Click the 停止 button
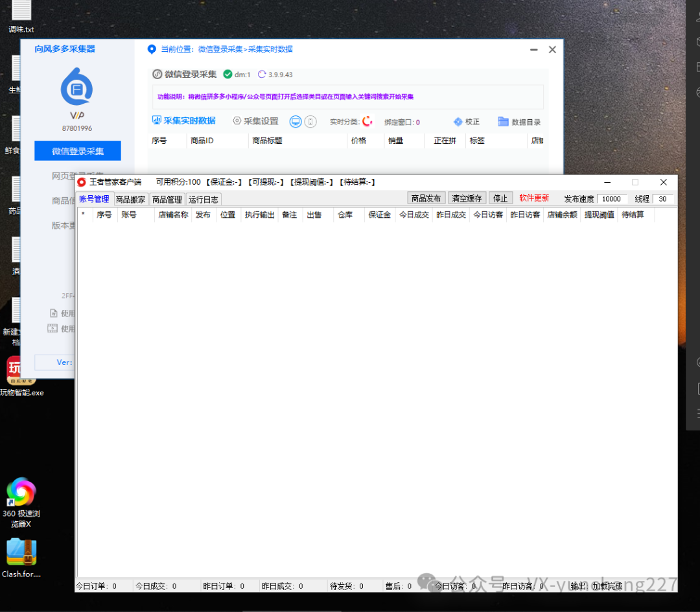Viewport: 700px width, 612px height. coord(500,198)
